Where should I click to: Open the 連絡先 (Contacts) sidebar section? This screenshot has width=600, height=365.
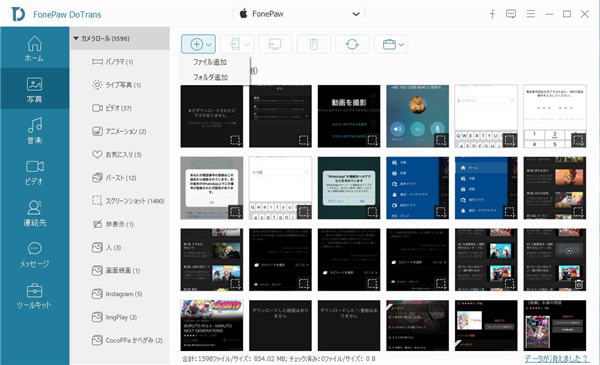34,213
